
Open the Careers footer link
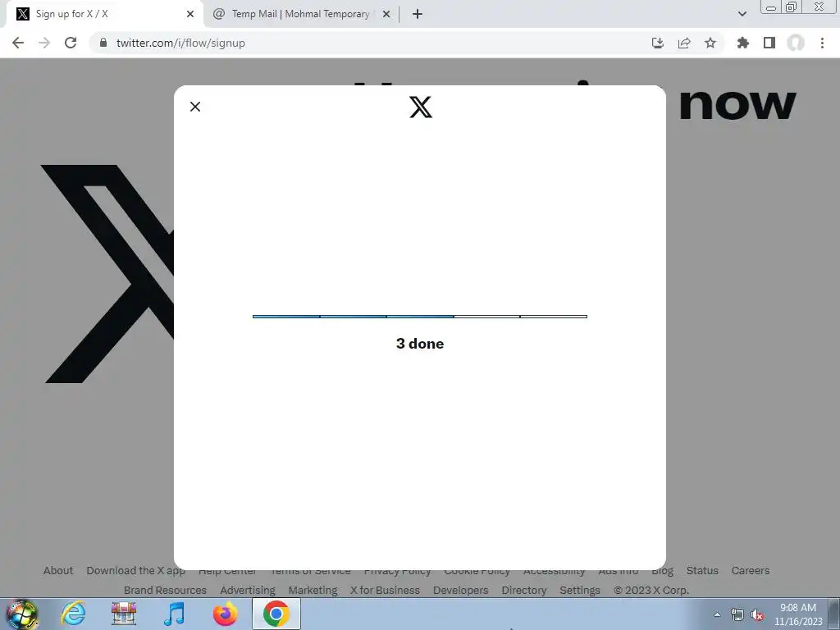tap(751, 571)
